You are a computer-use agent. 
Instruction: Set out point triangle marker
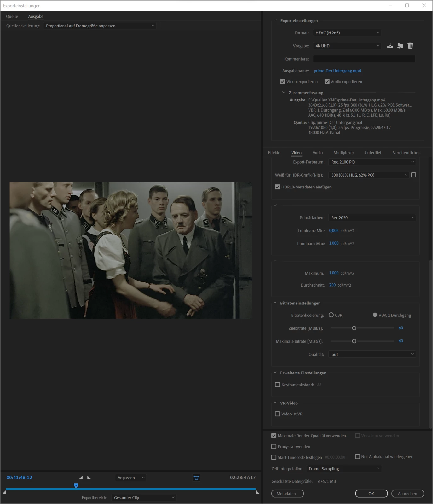89,478
